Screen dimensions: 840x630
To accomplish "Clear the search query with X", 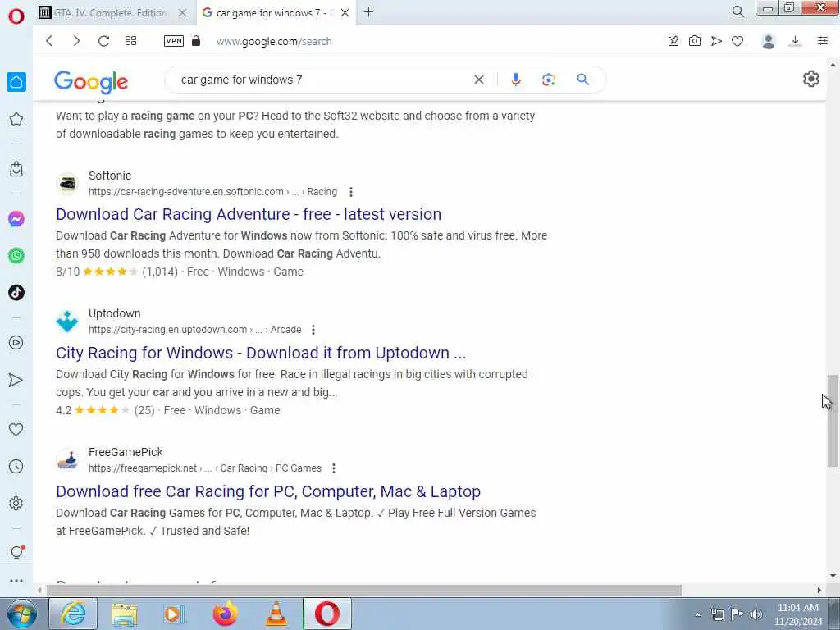I will point(479,80).
